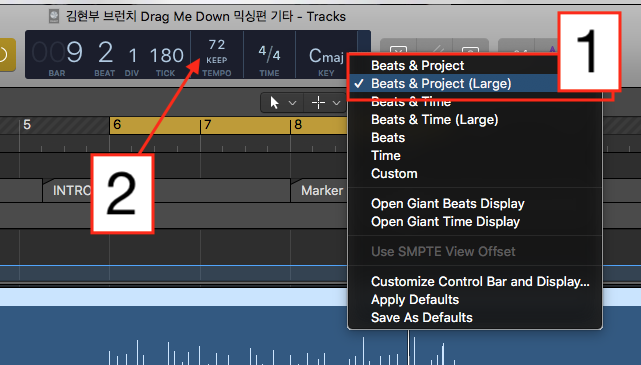Click the Use SMPTE View Offset item
The width and height of the screenshot is (641, 365).
475,251
